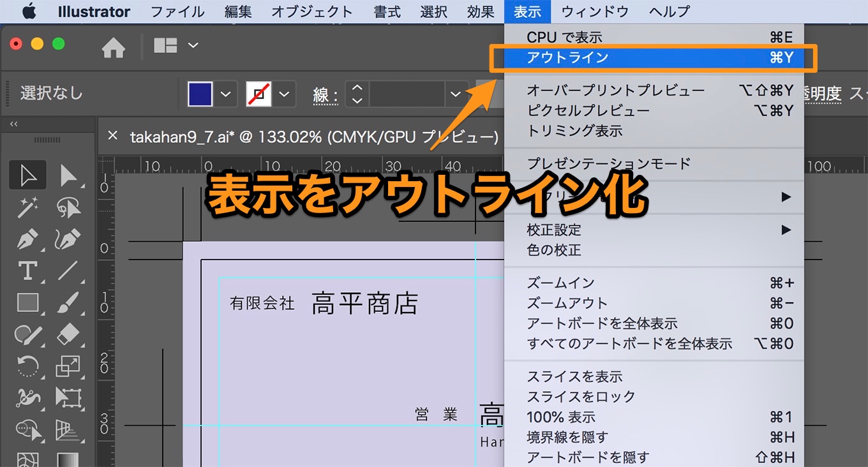Select the Shaper tool
868x467 pixels.
[x=27, y=334]
